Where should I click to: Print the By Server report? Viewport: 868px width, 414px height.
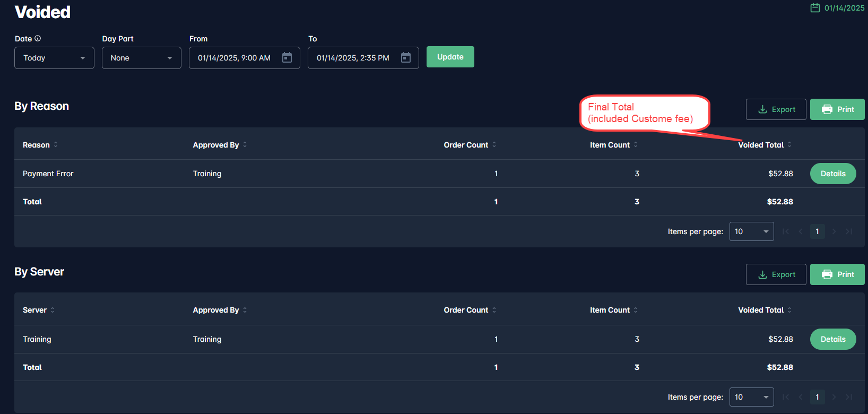837,274
